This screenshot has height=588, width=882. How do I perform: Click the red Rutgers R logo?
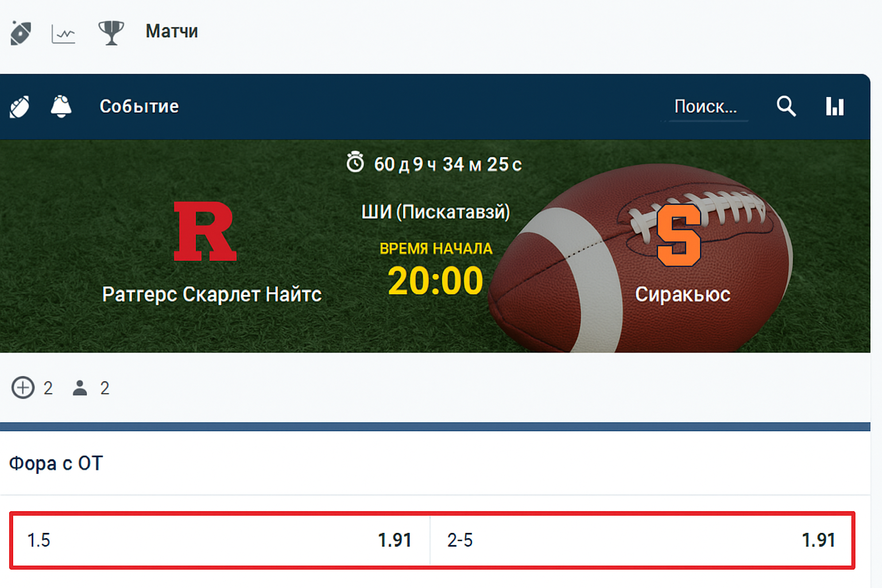click(x=204, y=231)
